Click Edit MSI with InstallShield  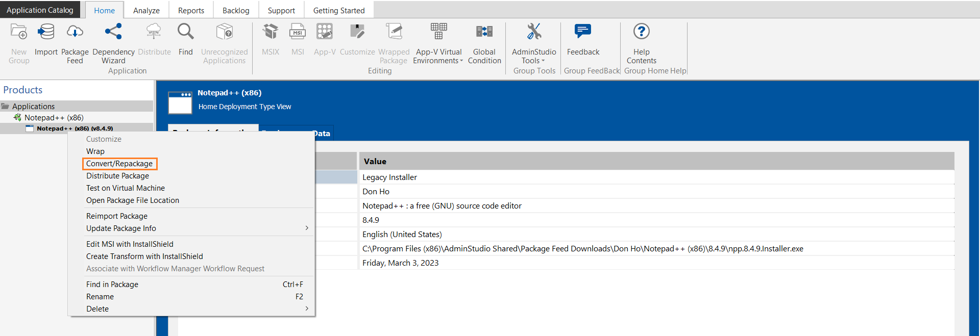coord(130,244)
